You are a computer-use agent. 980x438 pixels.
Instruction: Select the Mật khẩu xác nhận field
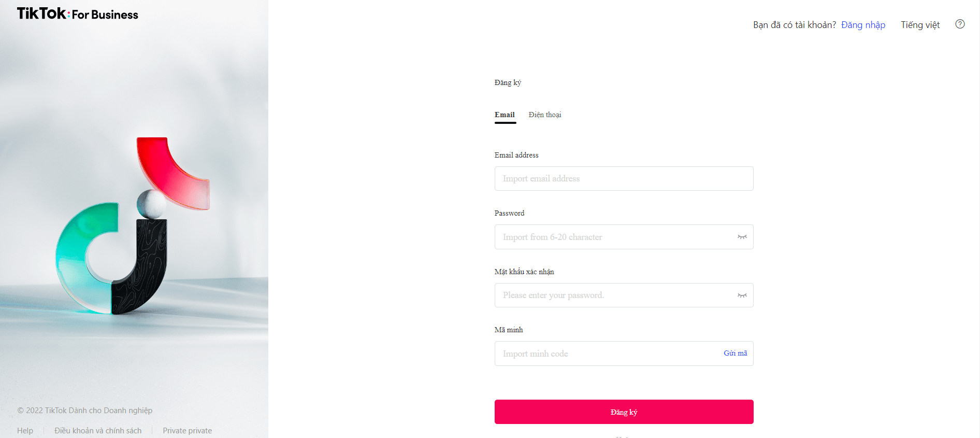coord(611,295)
